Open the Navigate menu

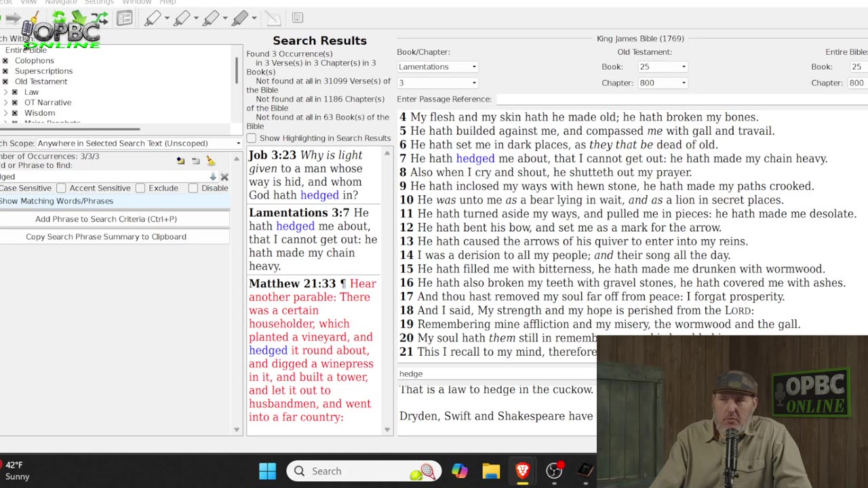coord(61,2)
